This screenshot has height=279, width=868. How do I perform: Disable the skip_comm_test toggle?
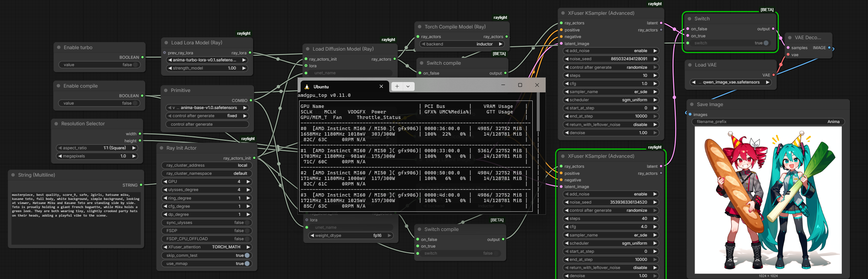[x=247, y=256]
